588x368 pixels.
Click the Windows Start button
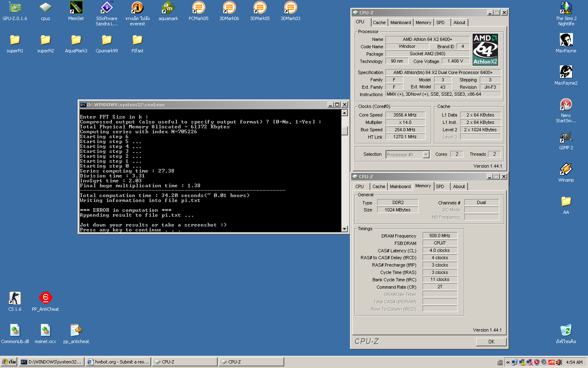pos(9,362)
